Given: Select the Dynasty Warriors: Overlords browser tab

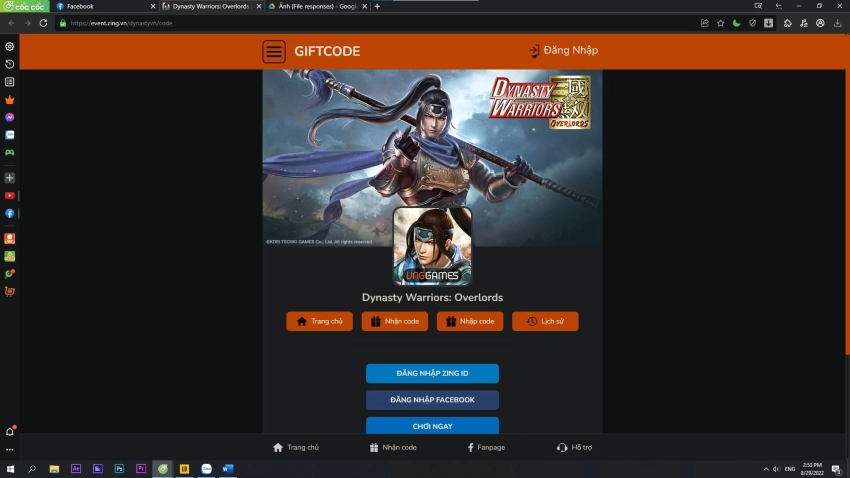Looking at the screenshot, I should pyautogui.click(x=211, y=7).
